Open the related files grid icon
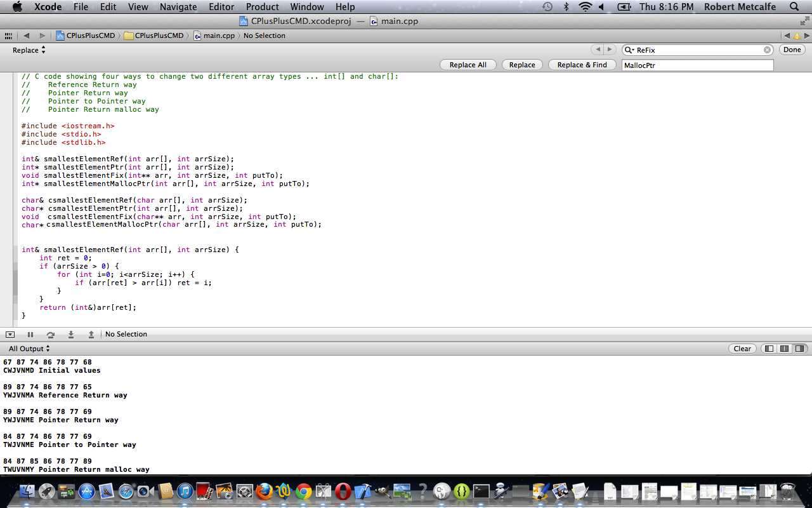812x508 pixels. pyautogui.click(x=8, y=36)
